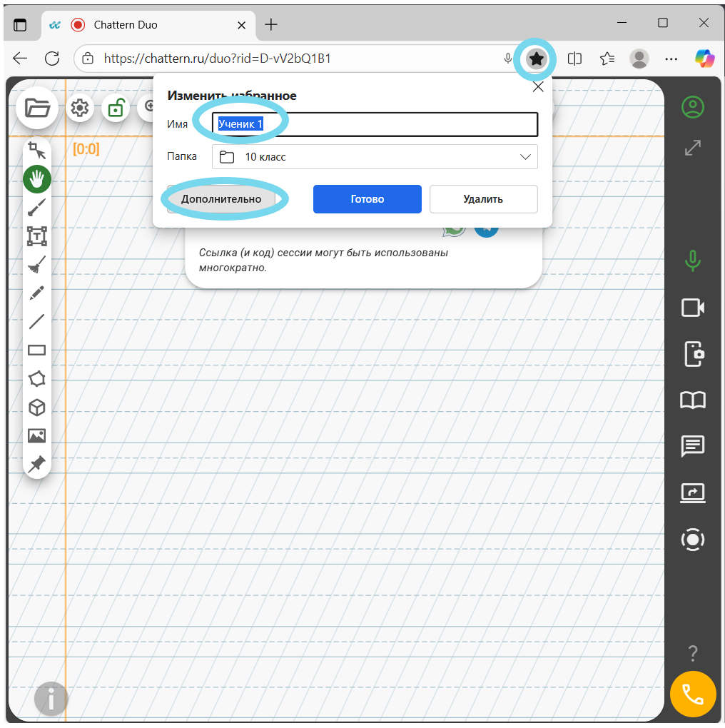Viewport: 725px width, 728px height.
Task: Open the browser three-dots menu
Action: click(671, 59)
